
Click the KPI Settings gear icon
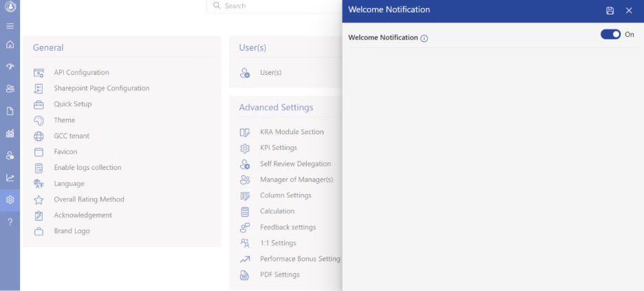(245, 148)
